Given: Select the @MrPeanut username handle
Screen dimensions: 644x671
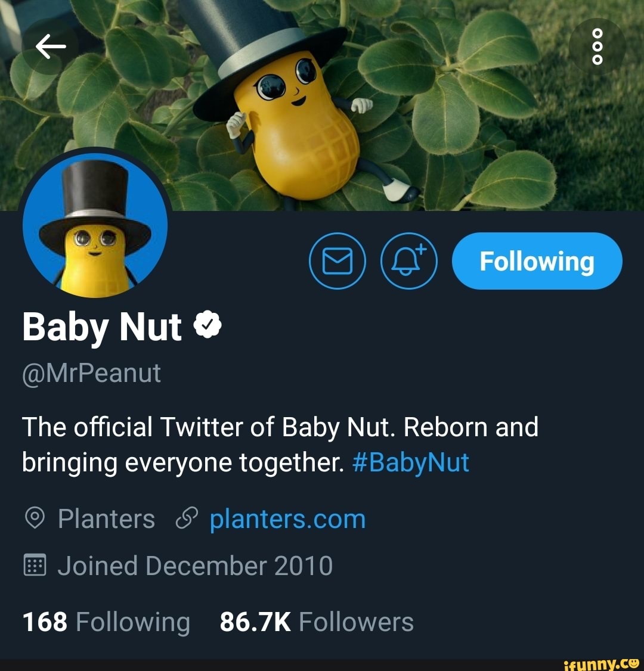Looking at the screenshot, I should 91,372.
